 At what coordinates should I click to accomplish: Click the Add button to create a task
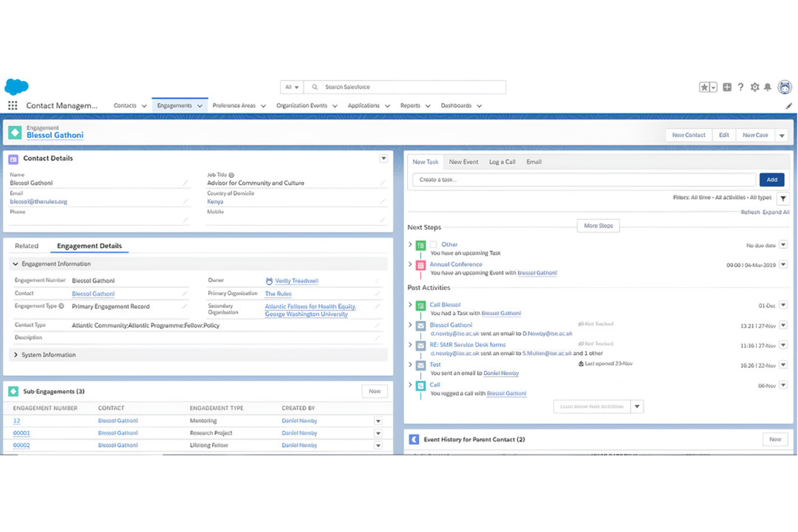[x=772, y=179]
